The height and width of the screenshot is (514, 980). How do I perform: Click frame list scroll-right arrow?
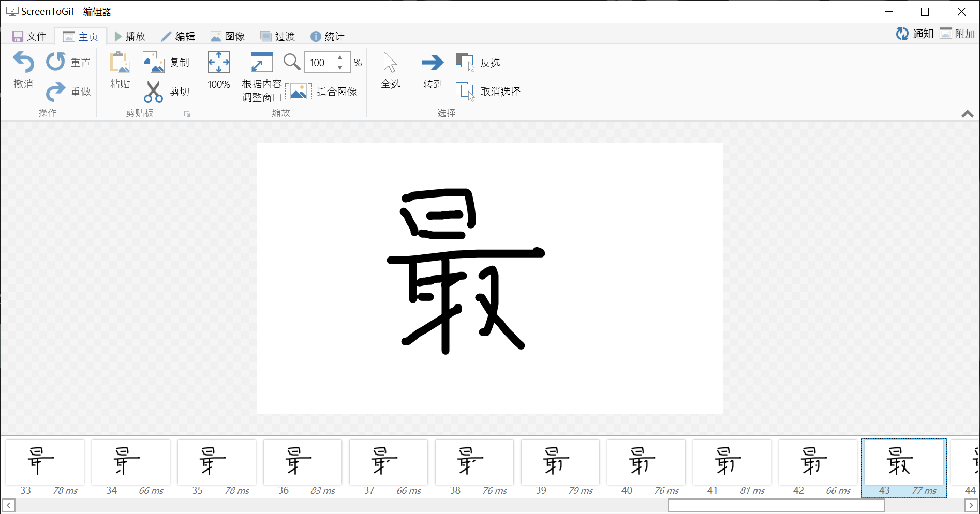click(x=971, y=505)
